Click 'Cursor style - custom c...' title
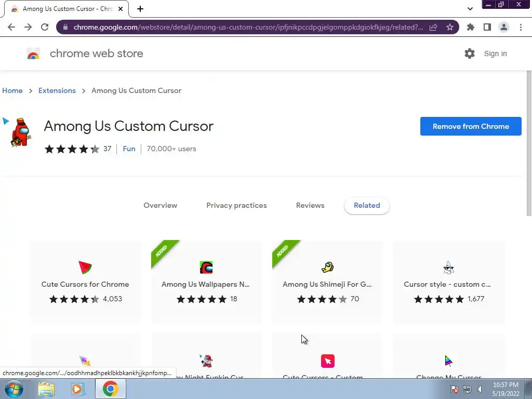 [x=447, y=284]
